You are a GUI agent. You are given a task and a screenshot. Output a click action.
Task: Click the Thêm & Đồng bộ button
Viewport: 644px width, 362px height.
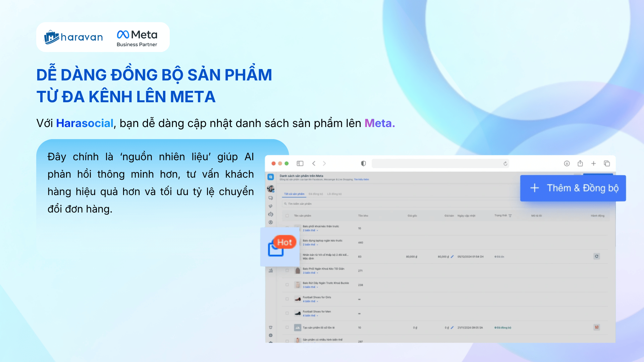(x=573, y=188)
